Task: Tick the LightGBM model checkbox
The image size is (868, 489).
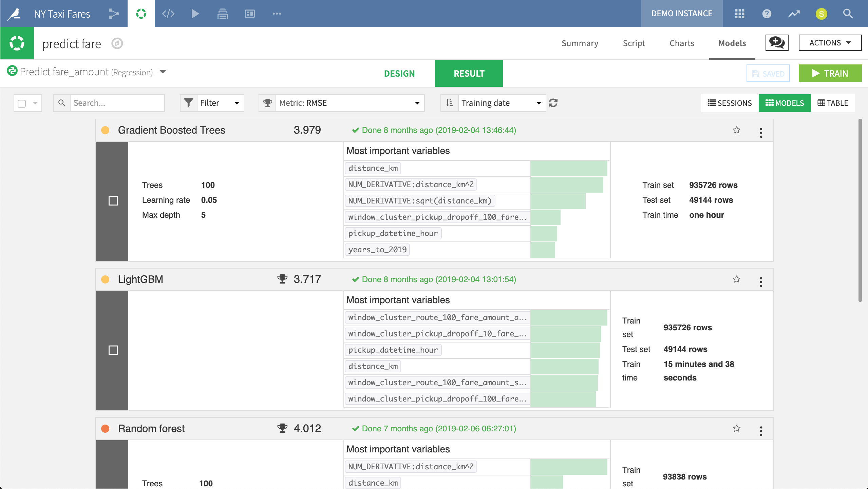Action: (x=113, y=350)
